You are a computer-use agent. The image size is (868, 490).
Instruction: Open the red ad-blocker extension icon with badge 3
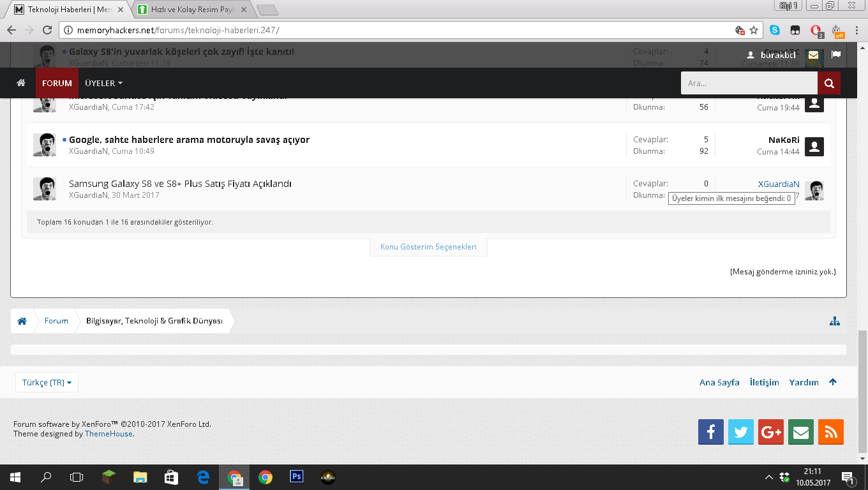pos(816,31)
